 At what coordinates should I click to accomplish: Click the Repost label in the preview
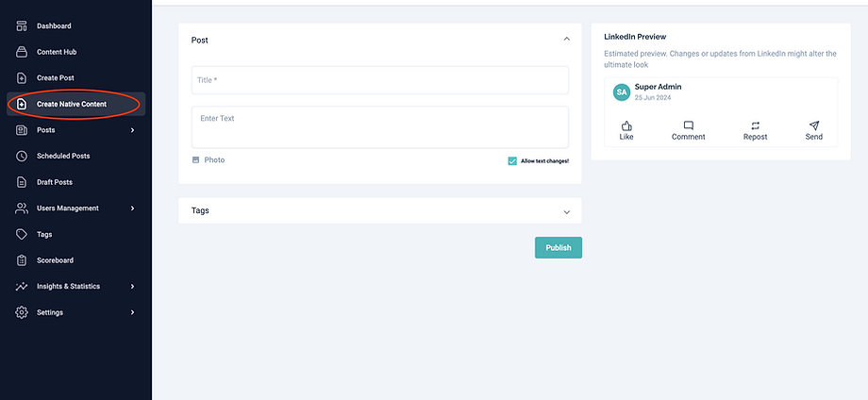755,137
